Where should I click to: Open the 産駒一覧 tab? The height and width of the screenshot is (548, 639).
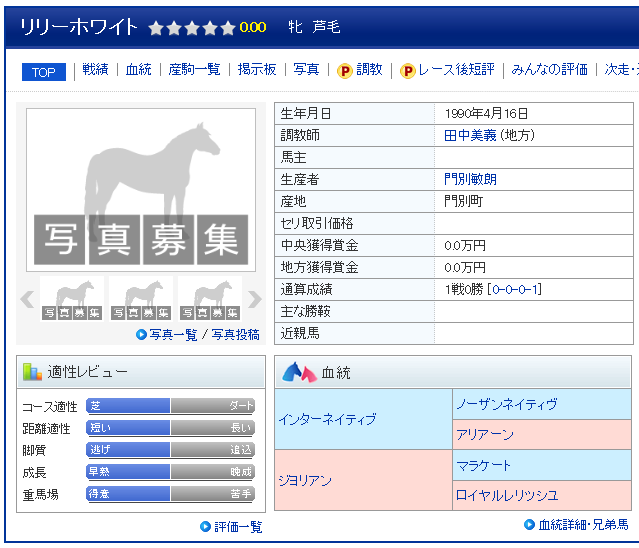[194, 69]
